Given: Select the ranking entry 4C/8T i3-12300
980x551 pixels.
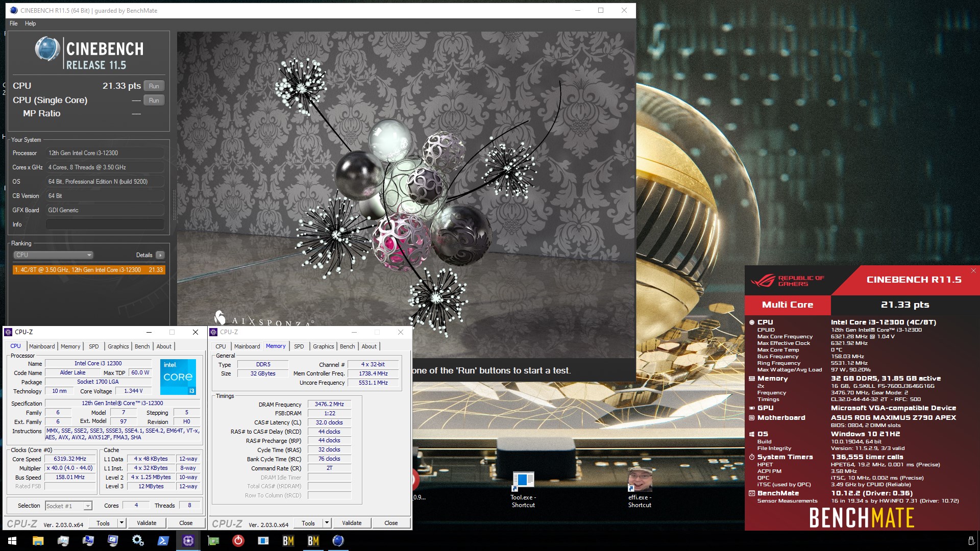Looking at the screenshot, I should 89,270.
